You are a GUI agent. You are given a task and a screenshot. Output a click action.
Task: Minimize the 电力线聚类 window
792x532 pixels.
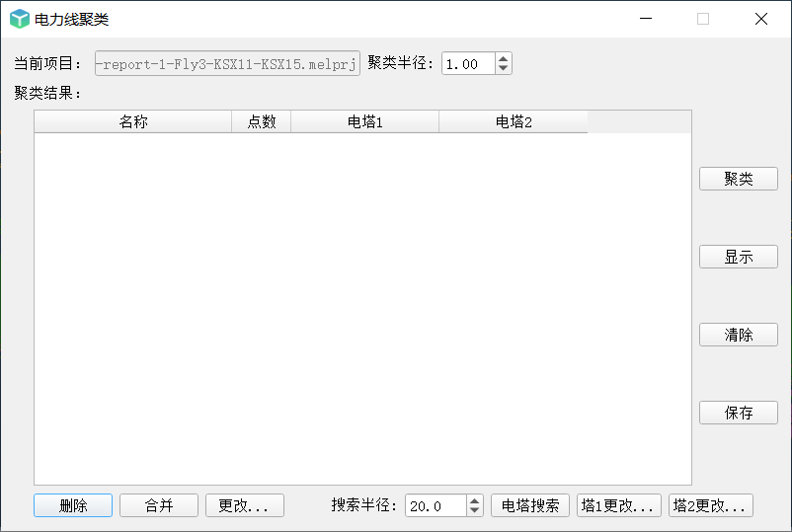click(646, 19)
